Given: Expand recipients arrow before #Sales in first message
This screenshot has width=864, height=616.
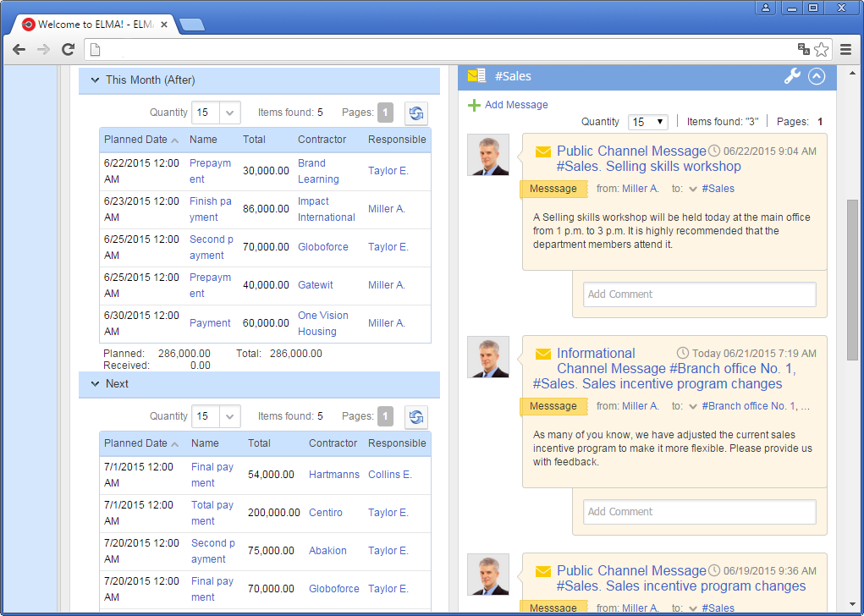Looking at the screenshot, I should 693,189.
